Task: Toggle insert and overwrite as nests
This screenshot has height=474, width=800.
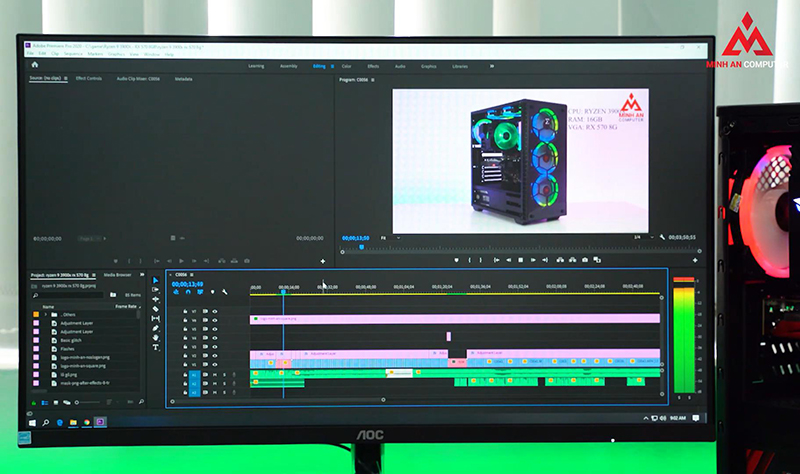Action: [x=176, y=292]
